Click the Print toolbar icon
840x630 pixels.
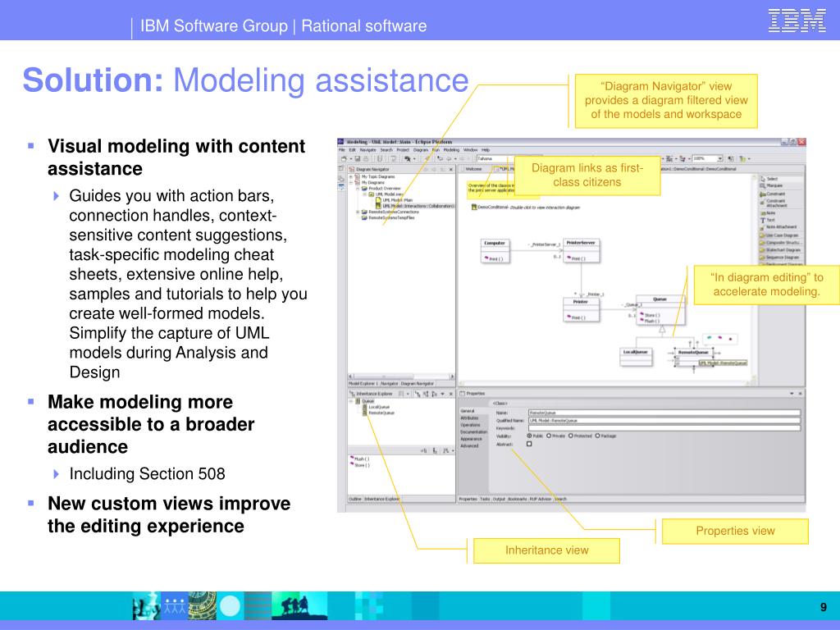366,158
